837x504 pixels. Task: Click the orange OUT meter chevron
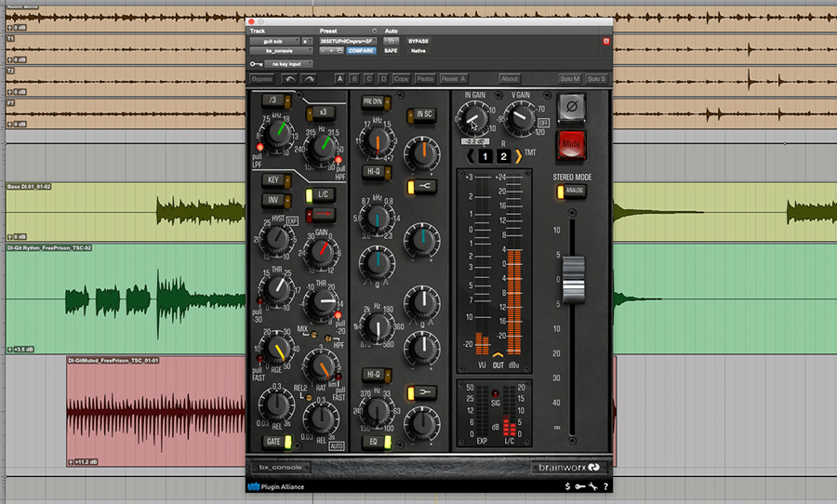[498, 354]
